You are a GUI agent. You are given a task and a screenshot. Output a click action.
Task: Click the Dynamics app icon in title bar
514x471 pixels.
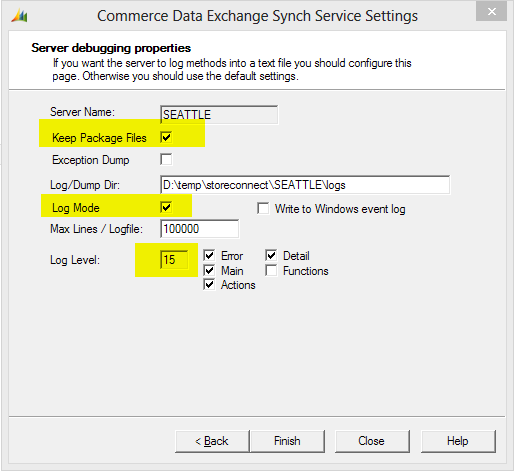point(19,16)
